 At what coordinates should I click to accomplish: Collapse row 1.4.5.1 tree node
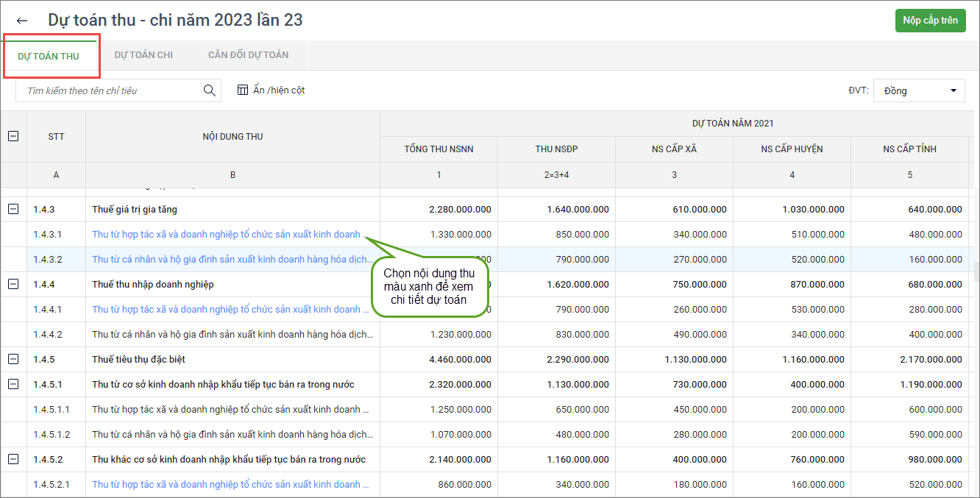point(13,385)
